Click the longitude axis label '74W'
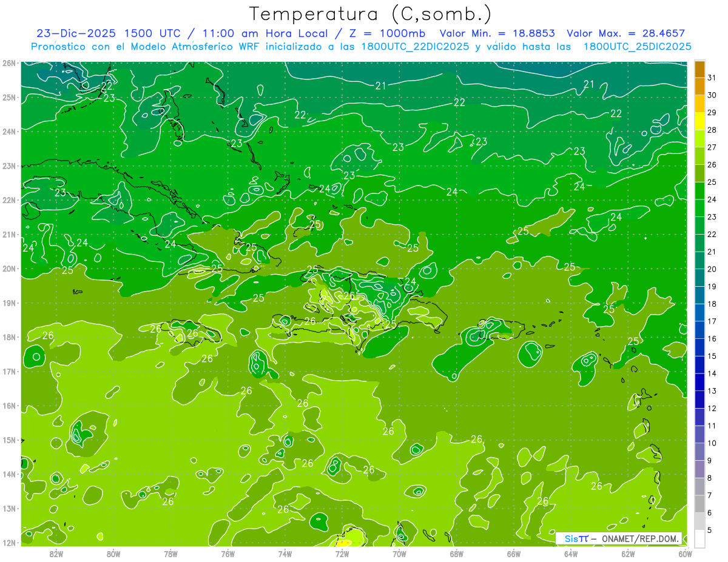Screen dimensions: 728x562 point(285,554)
